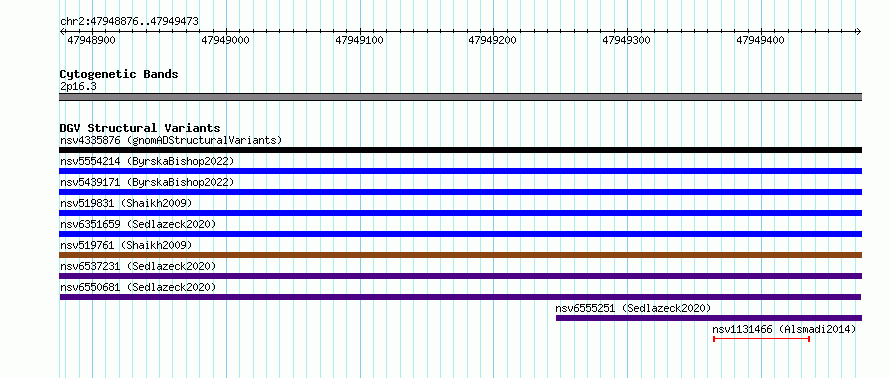Open nsv6351659 (Sedlazeck2020) label
Image resolution: width=890 pixels, height=378 pixels.
click(x=138, y=224)
